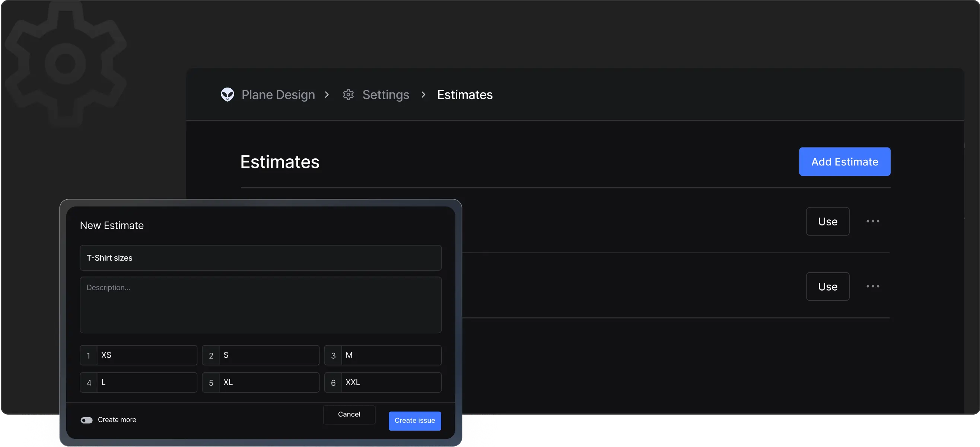Toggle the Create more switch

[87, 420]
